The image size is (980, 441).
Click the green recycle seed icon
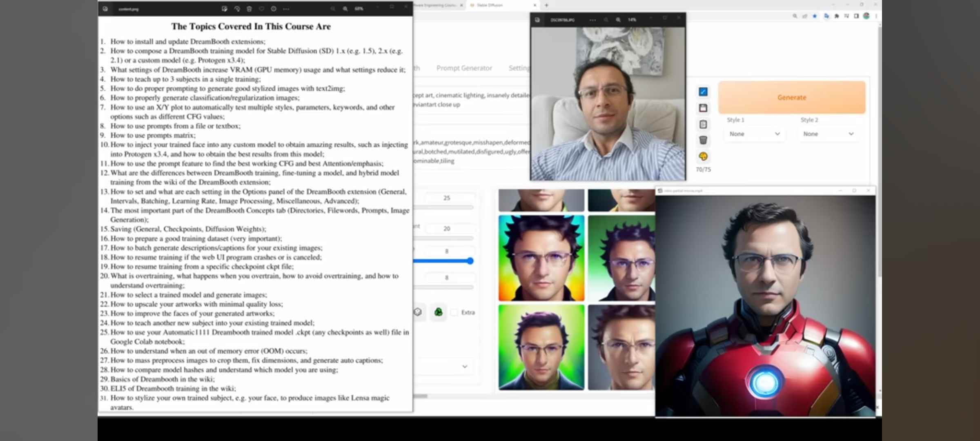click(438, 312)
